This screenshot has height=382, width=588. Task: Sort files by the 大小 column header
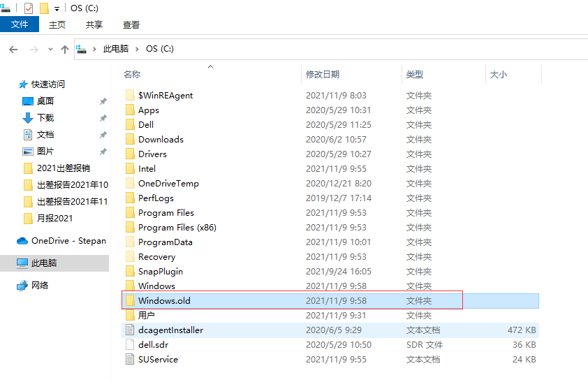click(x=498, y=74)
